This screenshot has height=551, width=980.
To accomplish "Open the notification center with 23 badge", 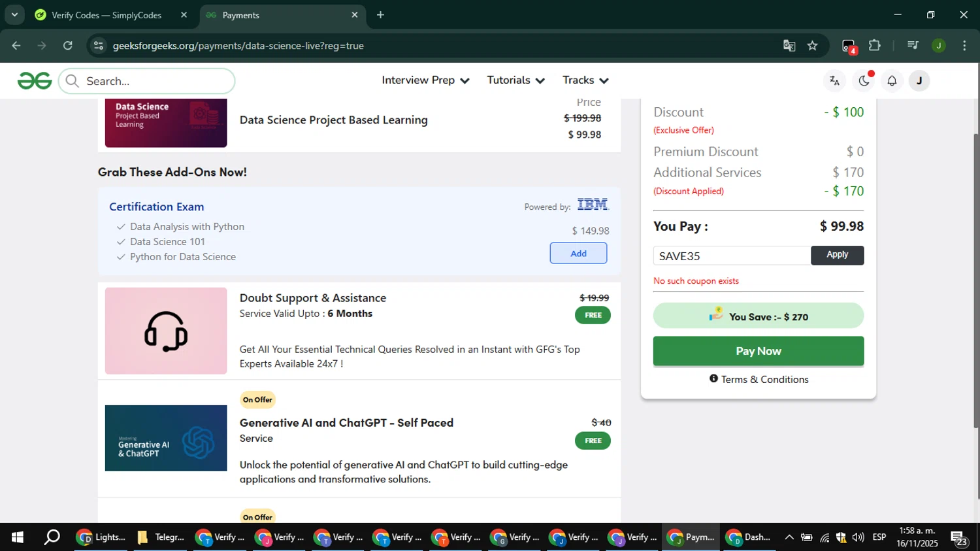I will click(x=958, y=538).
